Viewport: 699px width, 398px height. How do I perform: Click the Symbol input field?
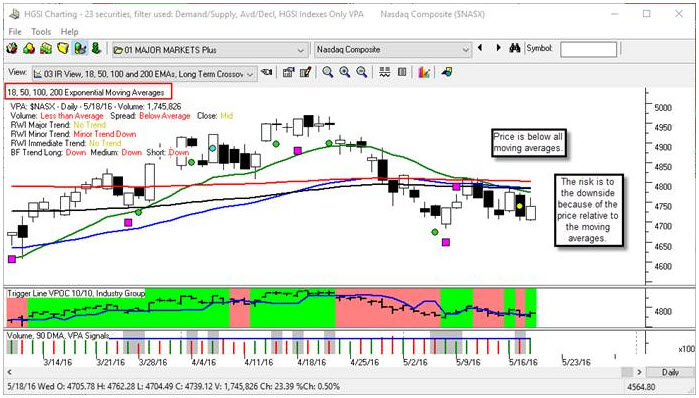[x=588, y=49]
